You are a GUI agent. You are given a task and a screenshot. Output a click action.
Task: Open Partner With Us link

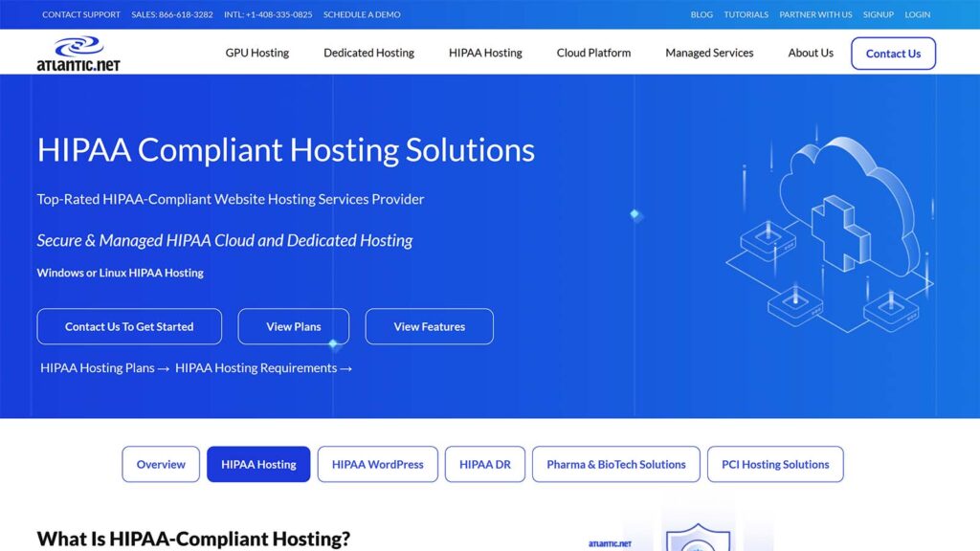[815, 14]
